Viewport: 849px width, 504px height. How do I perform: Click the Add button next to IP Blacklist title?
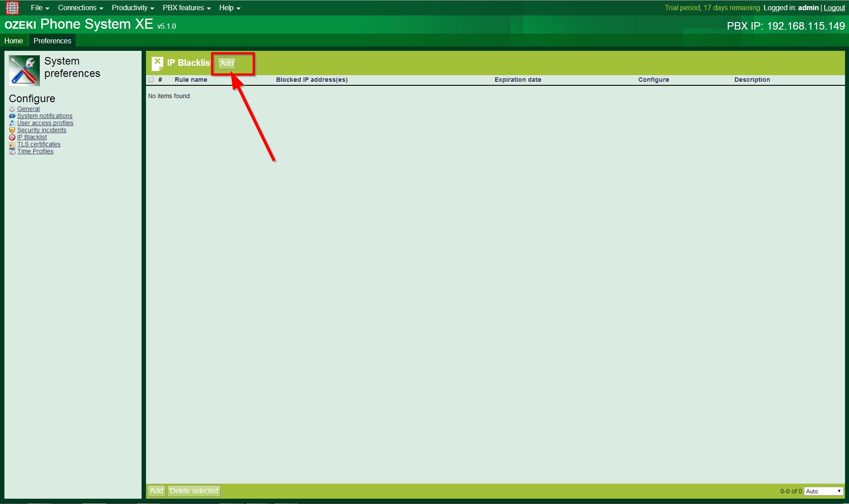point(227,64)
